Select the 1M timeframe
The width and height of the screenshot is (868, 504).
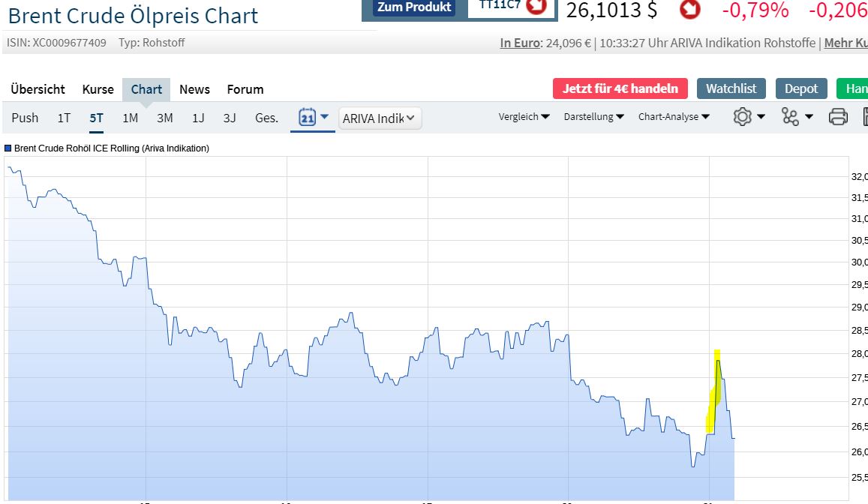[x=129, y=118]
